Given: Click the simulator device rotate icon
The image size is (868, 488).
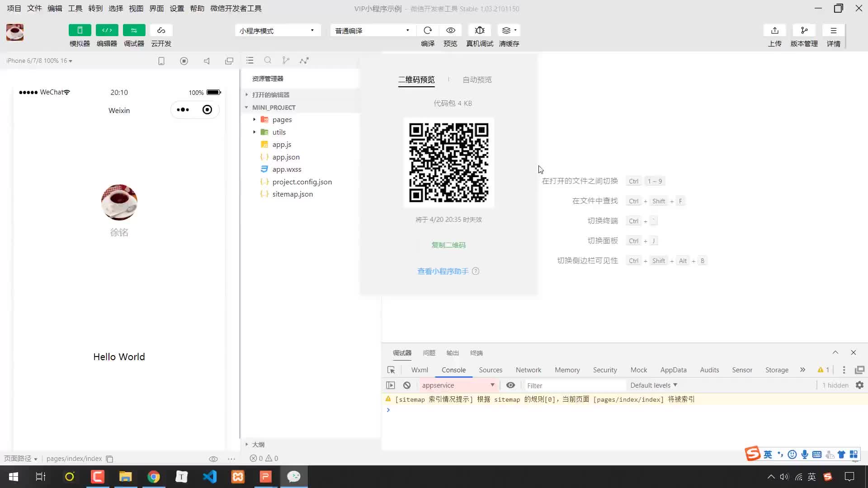Looking at the screenshot, I should pyautogui.click(x=161, y=61).
